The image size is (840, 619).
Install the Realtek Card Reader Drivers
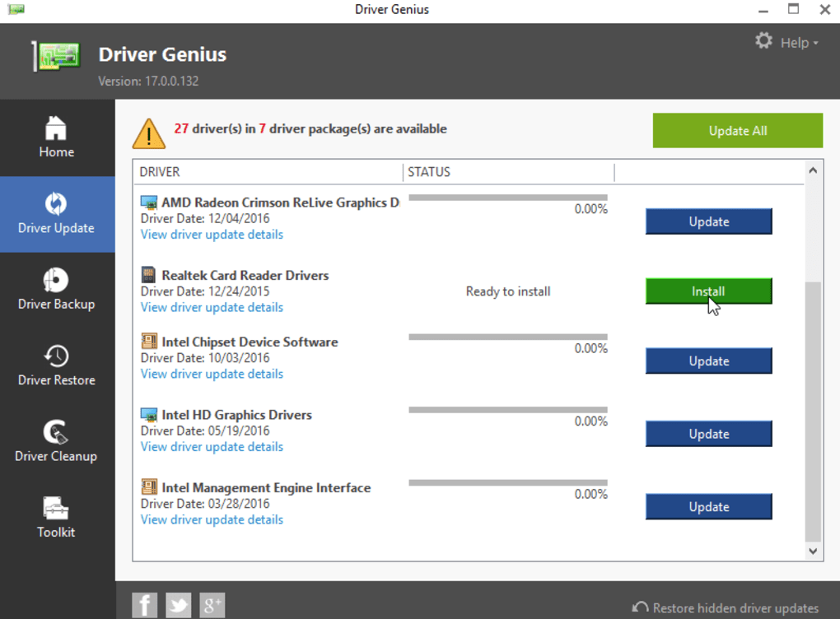click(x=709, y=291)
